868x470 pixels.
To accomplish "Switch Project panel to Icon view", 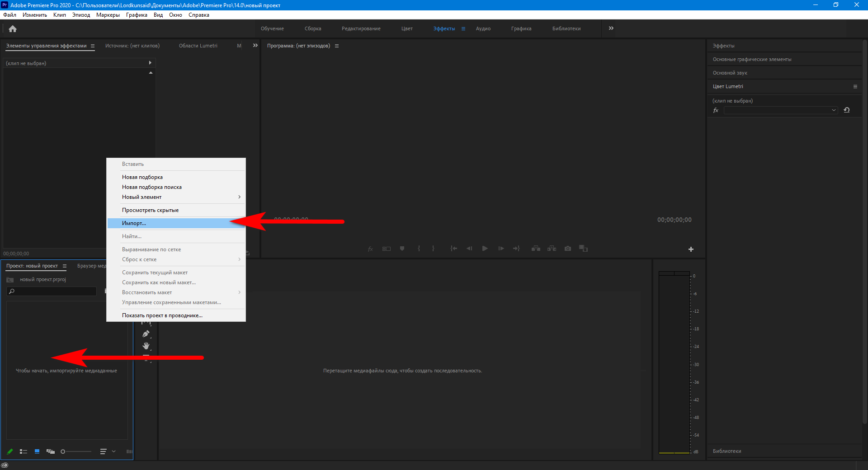I will 37,451.
